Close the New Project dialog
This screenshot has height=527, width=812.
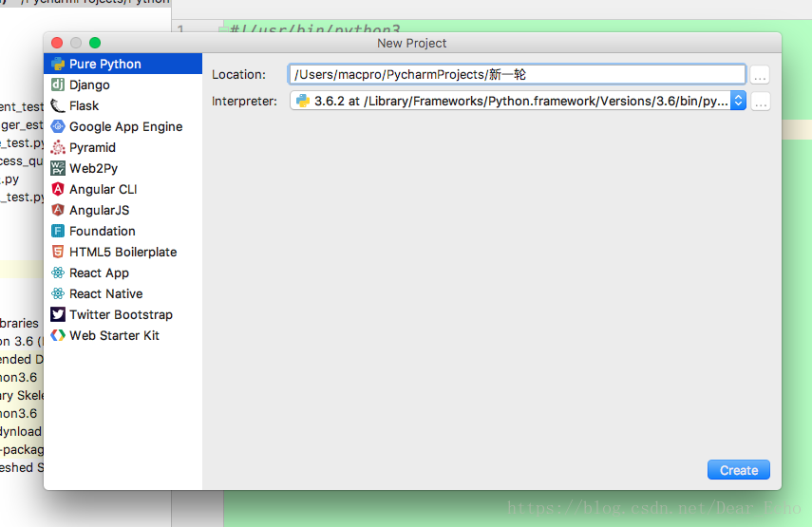pyautogui.click(x=57, y=43)
